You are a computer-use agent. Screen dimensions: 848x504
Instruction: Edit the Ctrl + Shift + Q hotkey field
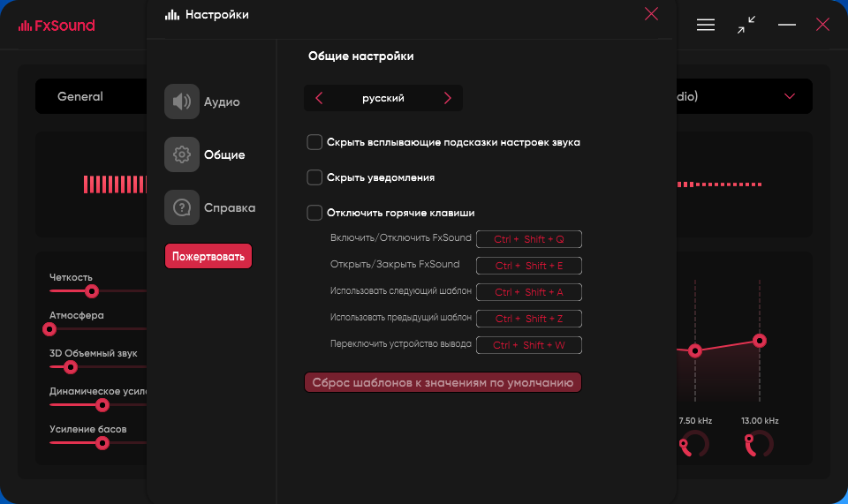(529, 239)
